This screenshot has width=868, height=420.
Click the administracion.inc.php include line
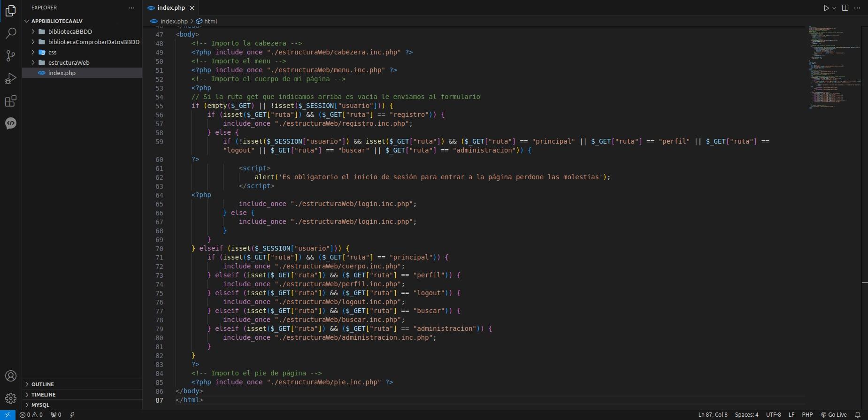tap(330, 338)
